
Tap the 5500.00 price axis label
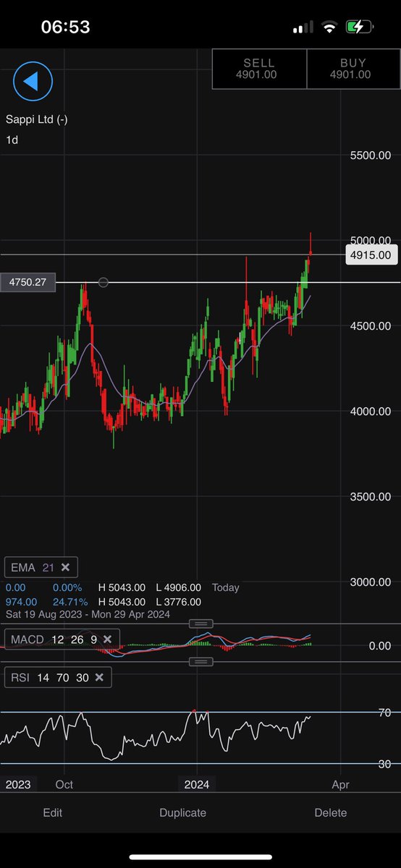pyautogui.click(x=370, y=155)
